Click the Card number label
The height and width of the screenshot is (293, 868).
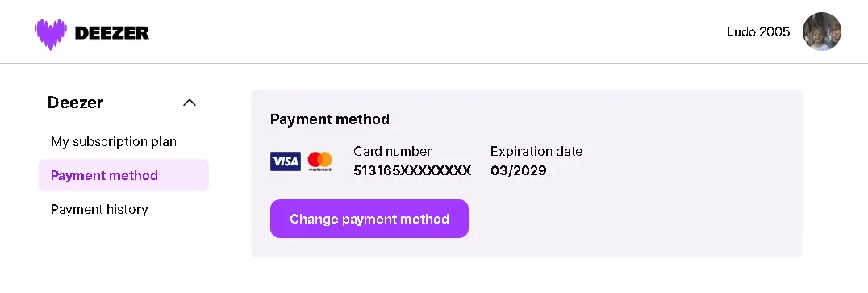[x=393, y=151]
